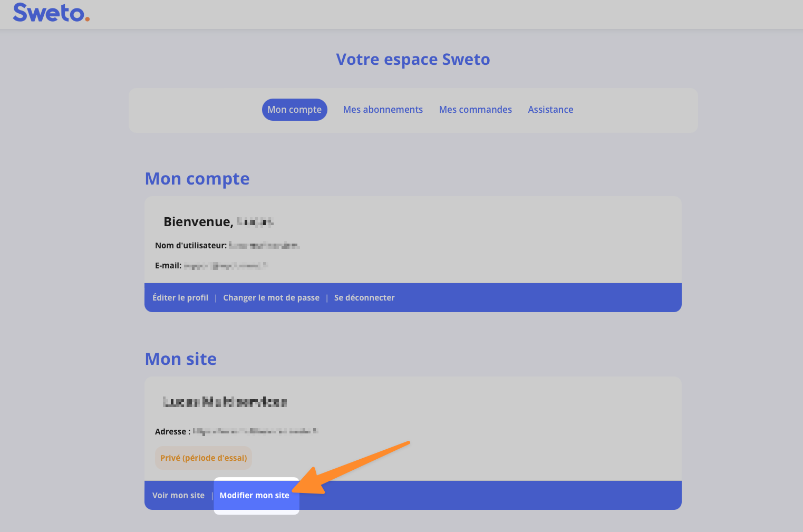Select the Mon compte tab
Image resolution: width=803 pixels, height=532 pixels.
tap(294, 110)
